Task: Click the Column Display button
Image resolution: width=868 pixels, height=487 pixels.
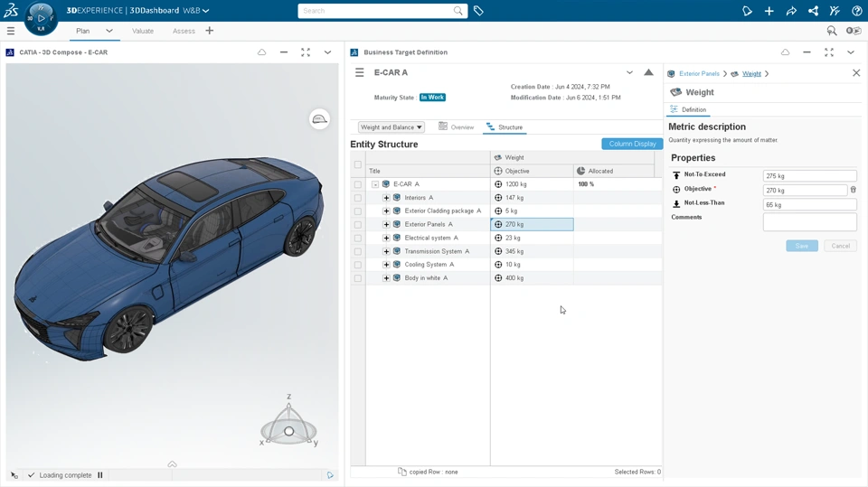Action: (x=632, y=144)
